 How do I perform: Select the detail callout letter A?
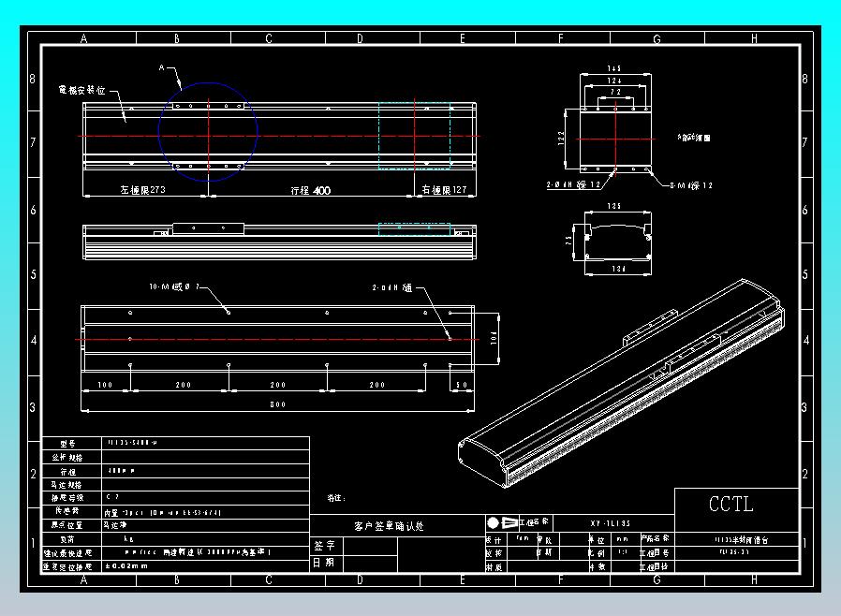161,67
